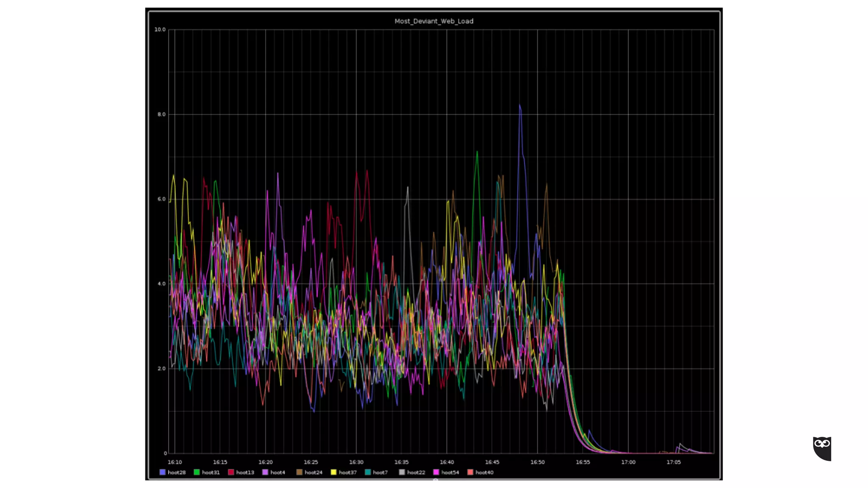The width and height of the screenshot is (868, 488).
Task: Click the 16:45 time axis label
Action: (x=492, y=462)
